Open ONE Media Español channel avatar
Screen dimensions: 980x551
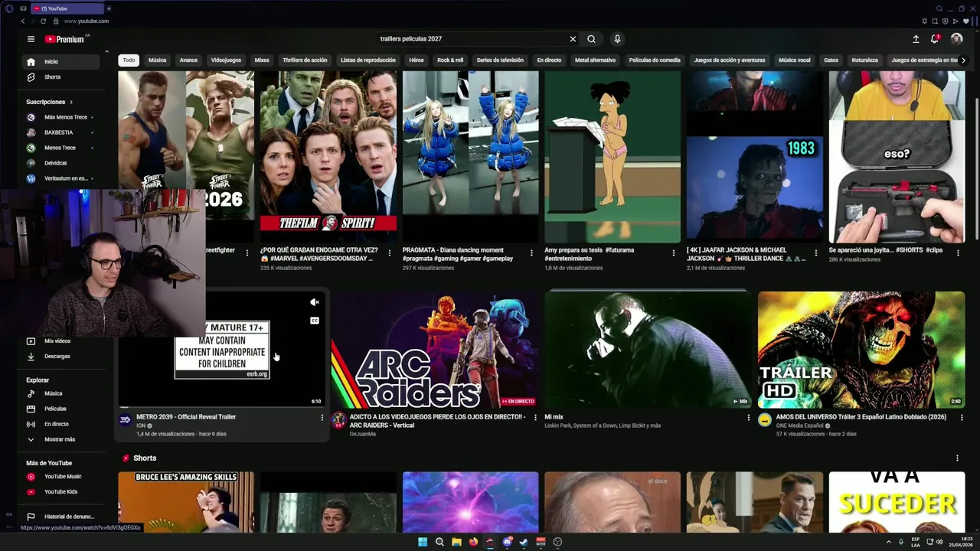coord(764,419)
